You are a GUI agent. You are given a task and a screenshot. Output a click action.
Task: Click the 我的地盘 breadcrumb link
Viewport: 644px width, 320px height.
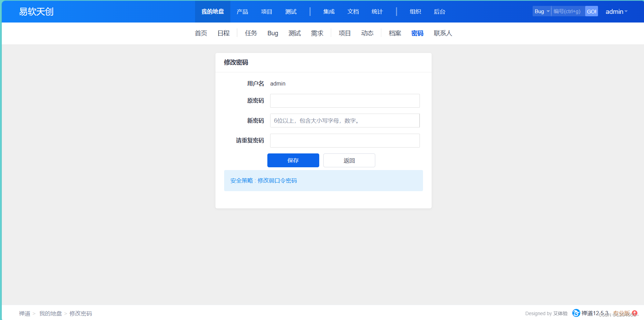tap(50, 313)
